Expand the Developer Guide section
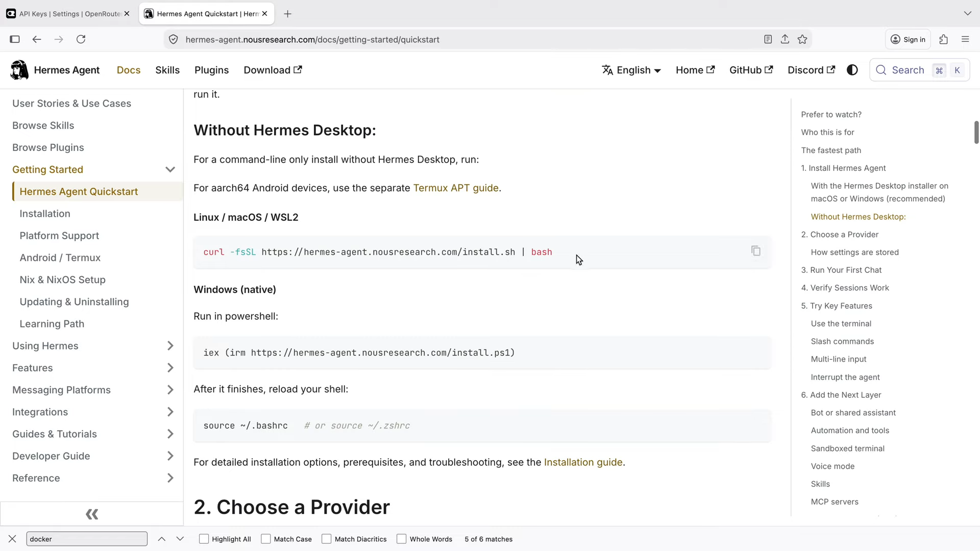 [x=170, y=456]
